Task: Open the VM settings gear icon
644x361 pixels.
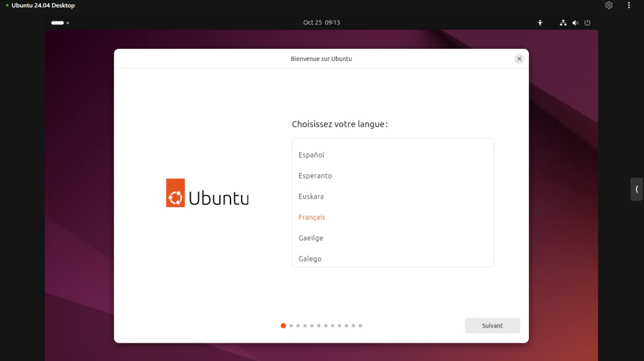Action: [609, 5]
